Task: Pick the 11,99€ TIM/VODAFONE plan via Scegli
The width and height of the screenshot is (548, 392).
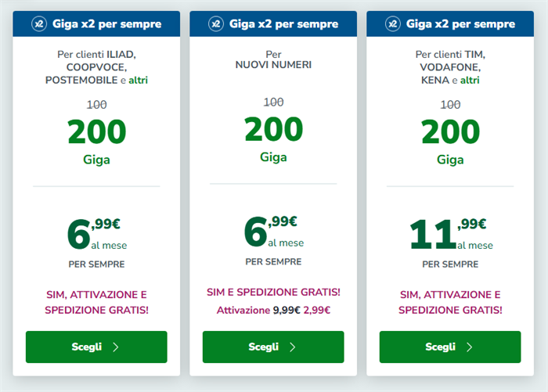Action: pos(450,347)
